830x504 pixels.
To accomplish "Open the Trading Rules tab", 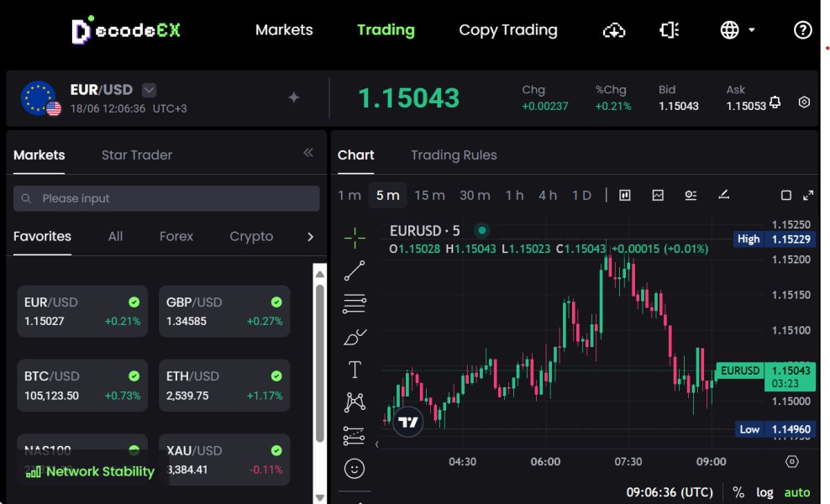I will pos(454,155).
